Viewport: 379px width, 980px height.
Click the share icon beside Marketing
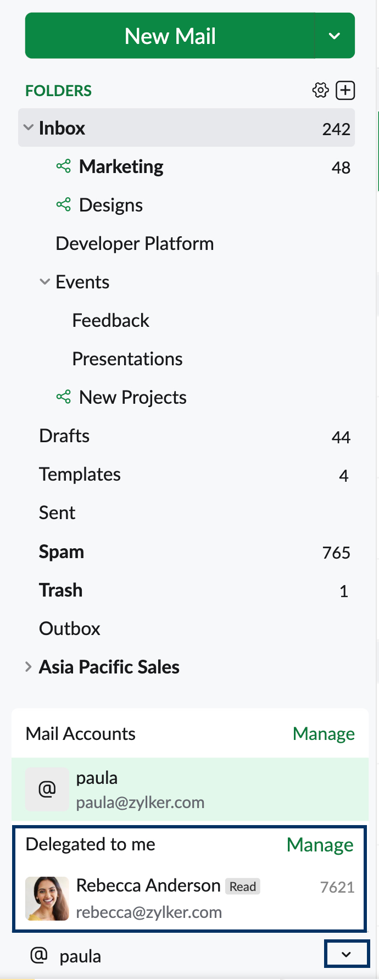click(x=64, y=166)
